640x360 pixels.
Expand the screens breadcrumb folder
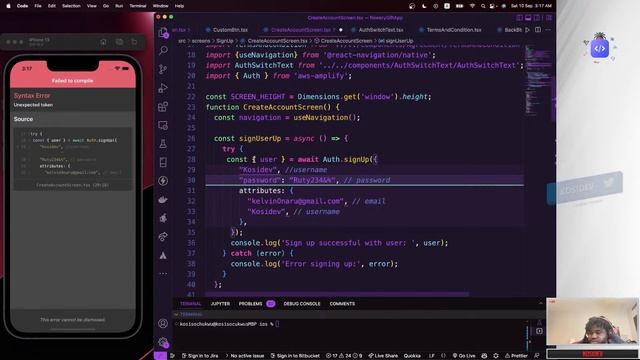[x=201, y=41]
